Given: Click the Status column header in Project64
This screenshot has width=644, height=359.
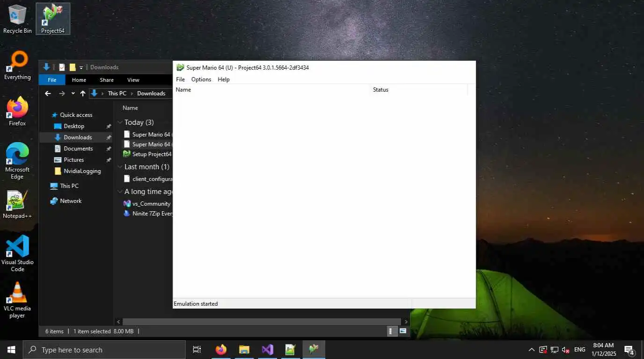Looking at the screenshot, I should (419, 90).
